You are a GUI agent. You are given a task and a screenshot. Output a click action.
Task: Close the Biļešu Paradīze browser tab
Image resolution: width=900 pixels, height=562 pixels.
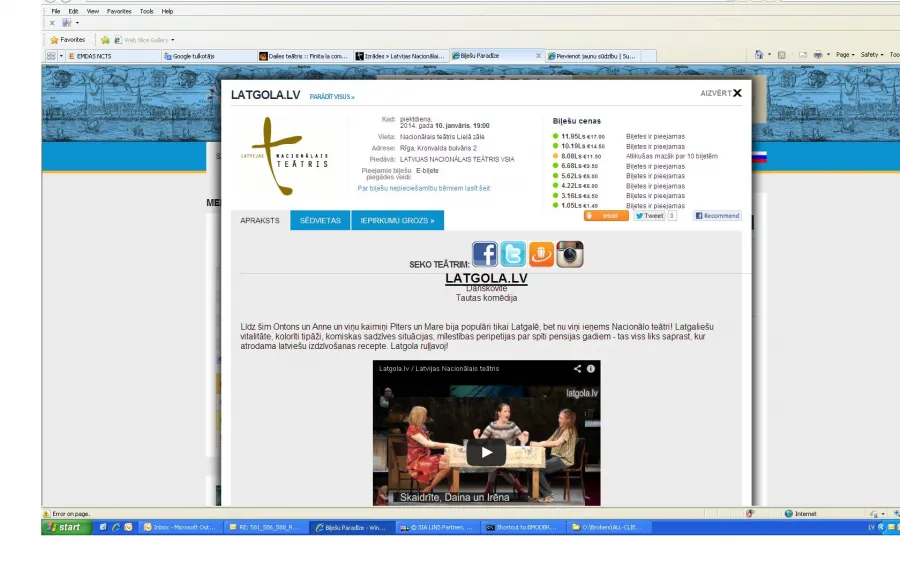click(x=538, y=56)
